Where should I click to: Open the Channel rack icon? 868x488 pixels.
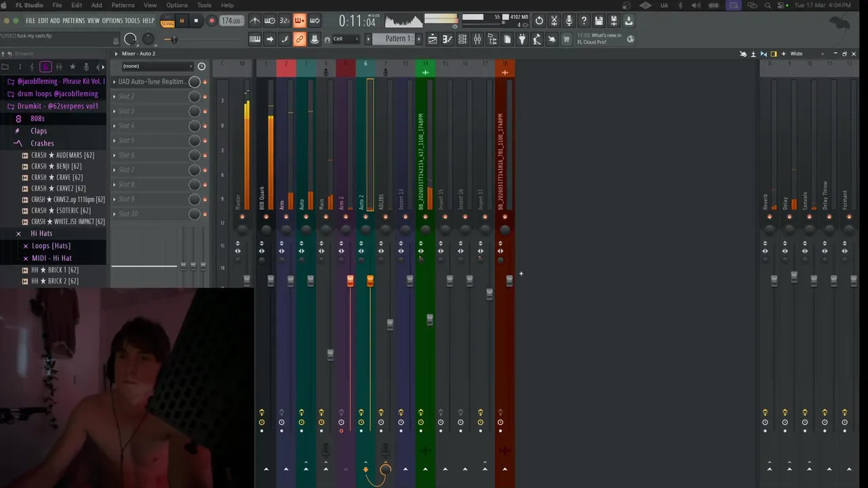click(x=462, y=39)
